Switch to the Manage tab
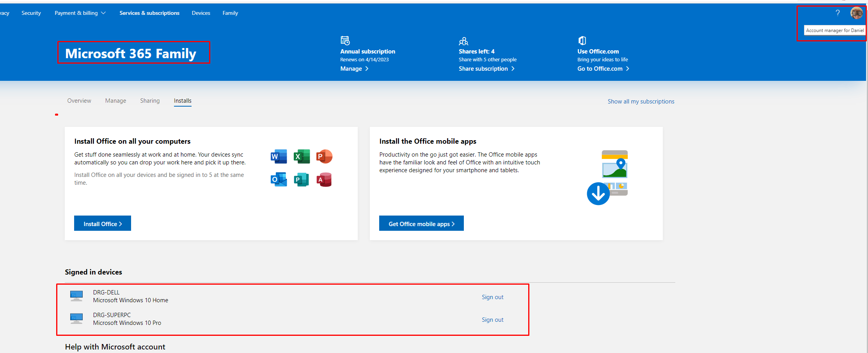This screenshot has height=353, width=868. (115, 101)
